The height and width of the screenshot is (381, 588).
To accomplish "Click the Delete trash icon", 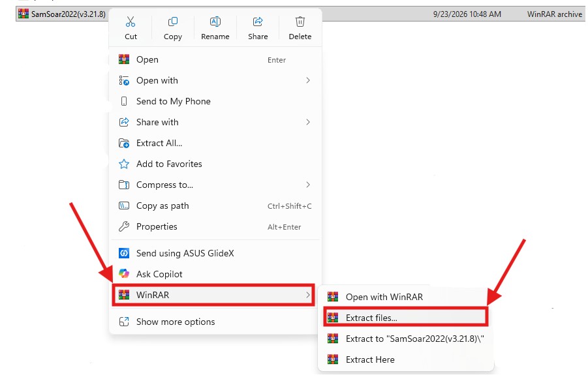I will pyautogui.click(x=300, y=22).
